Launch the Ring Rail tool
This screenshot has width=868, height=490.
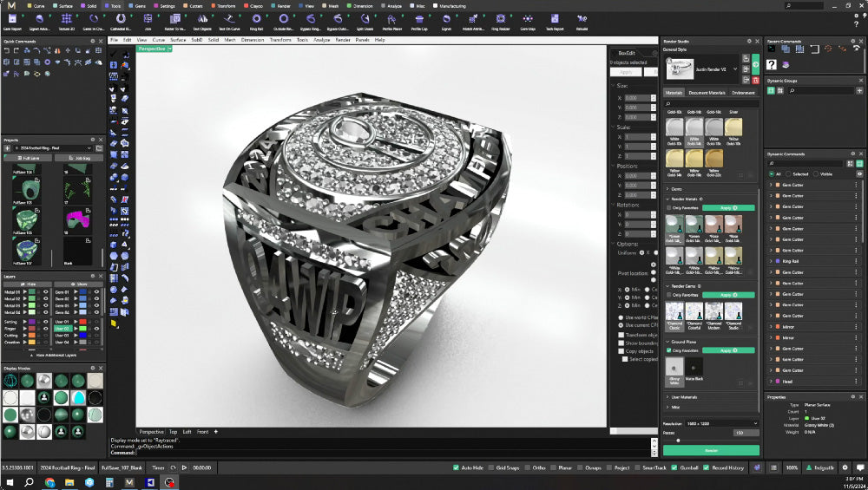coord(256,23)
